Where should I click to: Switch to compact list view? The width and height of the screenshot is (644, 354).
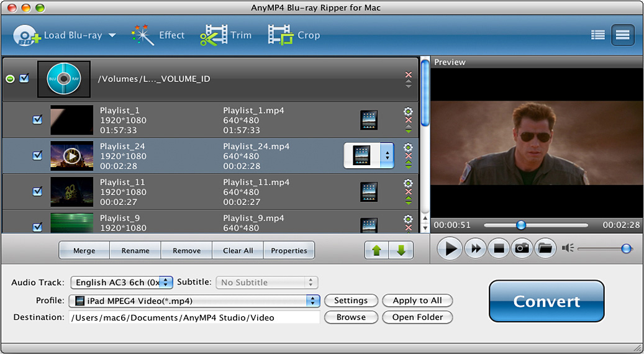click(597, 35)
